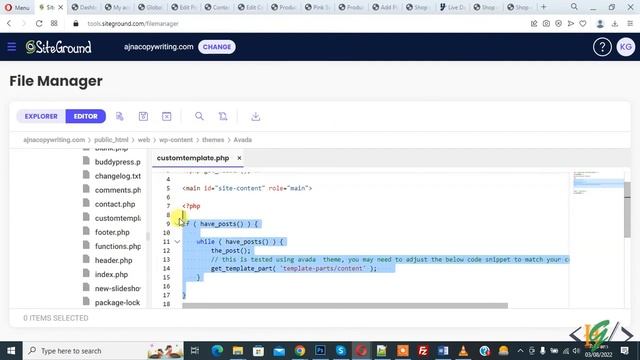Select buddypress.php in file list
Viewport: 640px width, 360px height.
click(112, 162)
